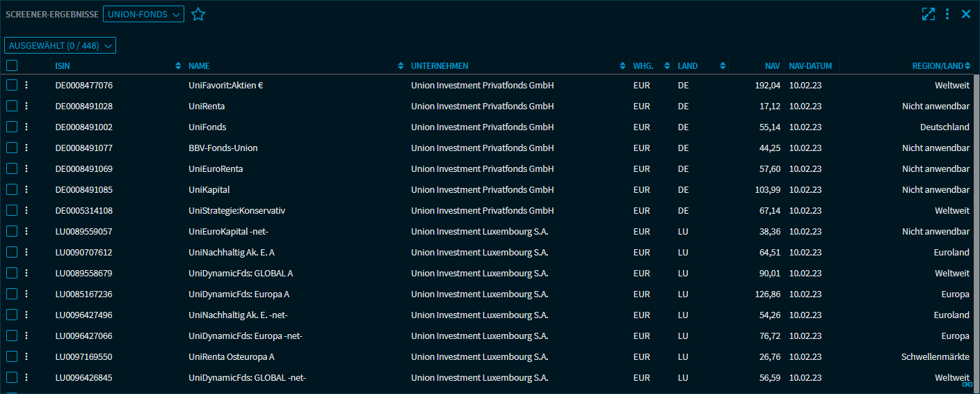980x394 pixels.
Task: Sort using the REGION/LAND column arrows
Action: [x=968, y=66]
